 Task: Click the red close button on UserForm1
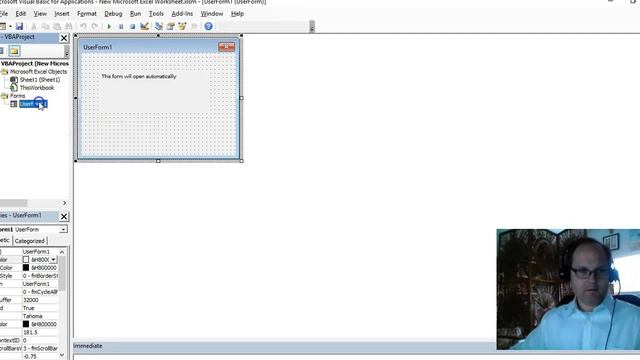226,47
